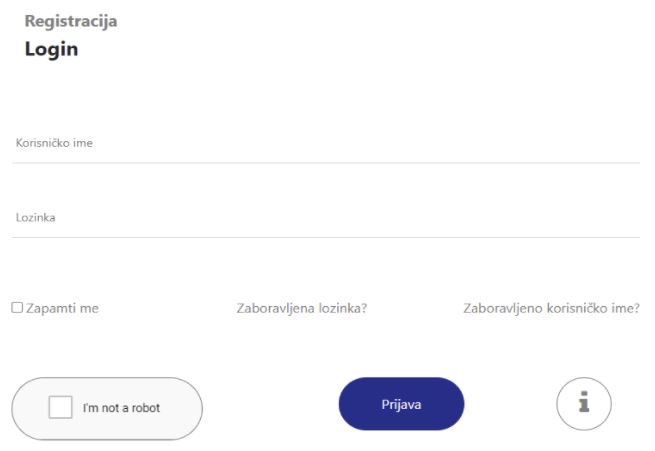
Task: Submit the login form with Prijava
Action: 401,404
